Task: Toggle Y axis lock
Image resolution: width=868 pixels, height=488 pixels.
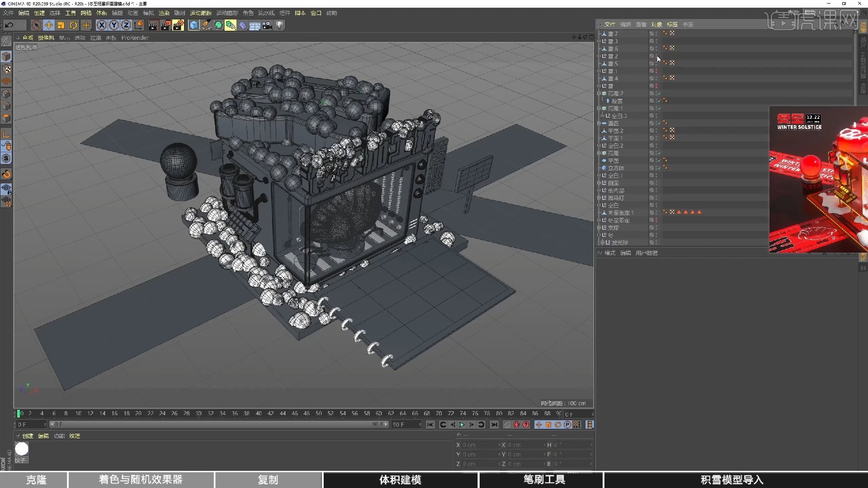Action: (114, 25)
